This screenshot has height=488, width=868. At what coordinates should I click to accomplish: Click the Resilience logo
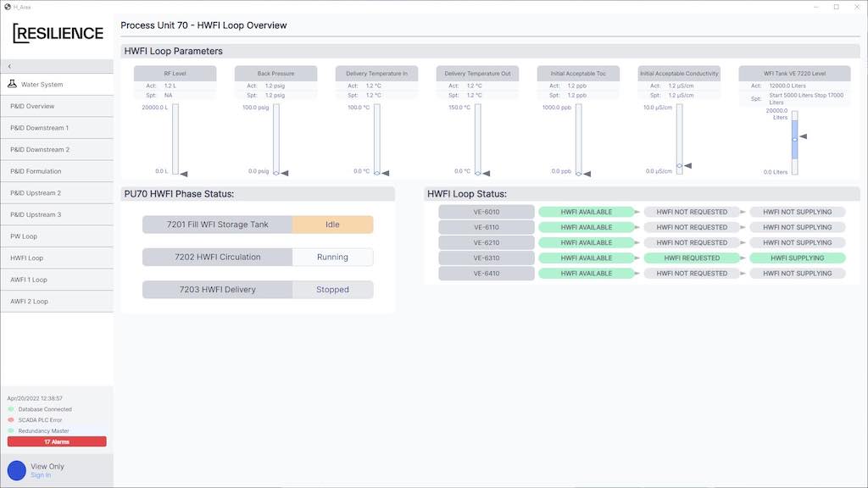58,33
